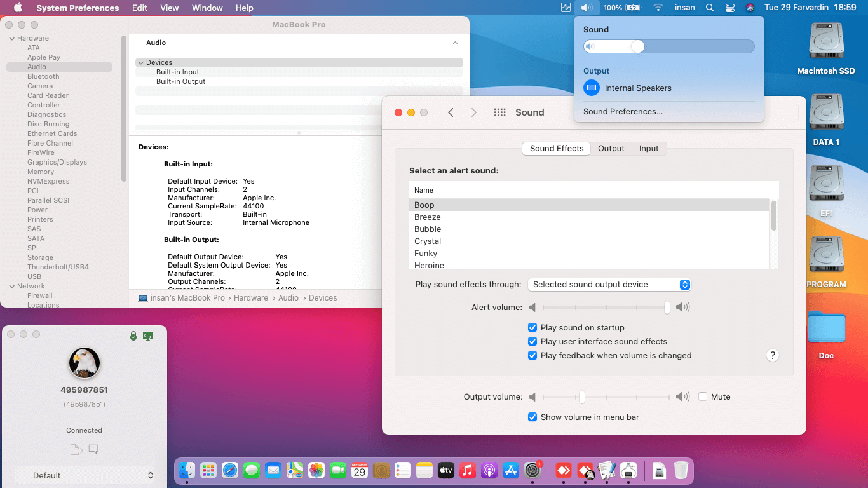Collapse the Devices disclosure triangle
Screen dimensions: 868x488
pos(140,62)
